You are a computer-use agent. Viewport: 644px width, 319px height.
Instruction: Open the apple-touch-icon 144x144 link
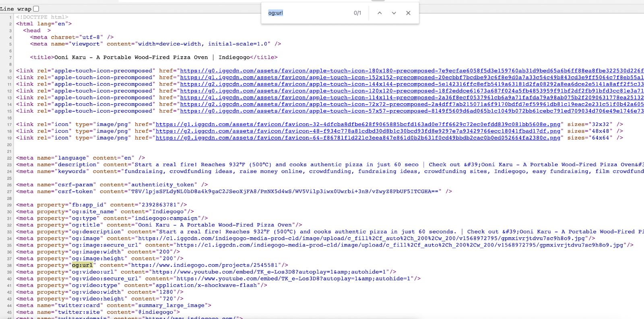pos(412,84)
